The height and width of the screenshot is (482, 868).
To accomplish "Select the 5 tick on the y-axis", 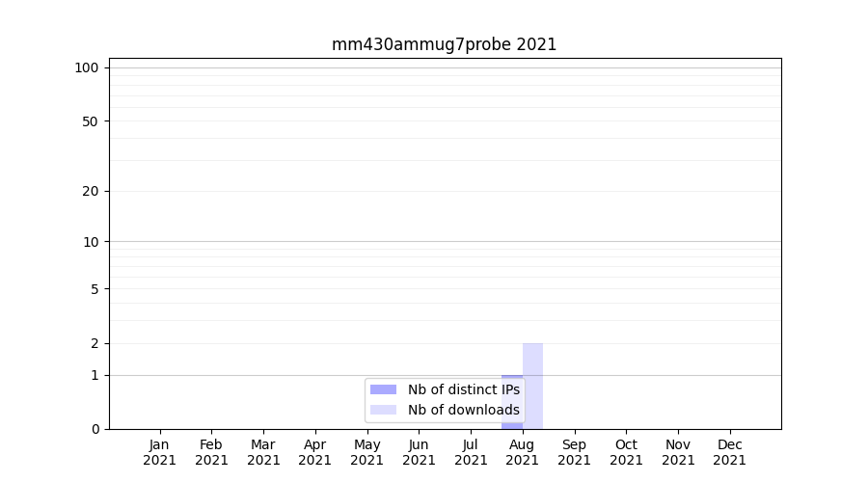I will click(94, 289).
